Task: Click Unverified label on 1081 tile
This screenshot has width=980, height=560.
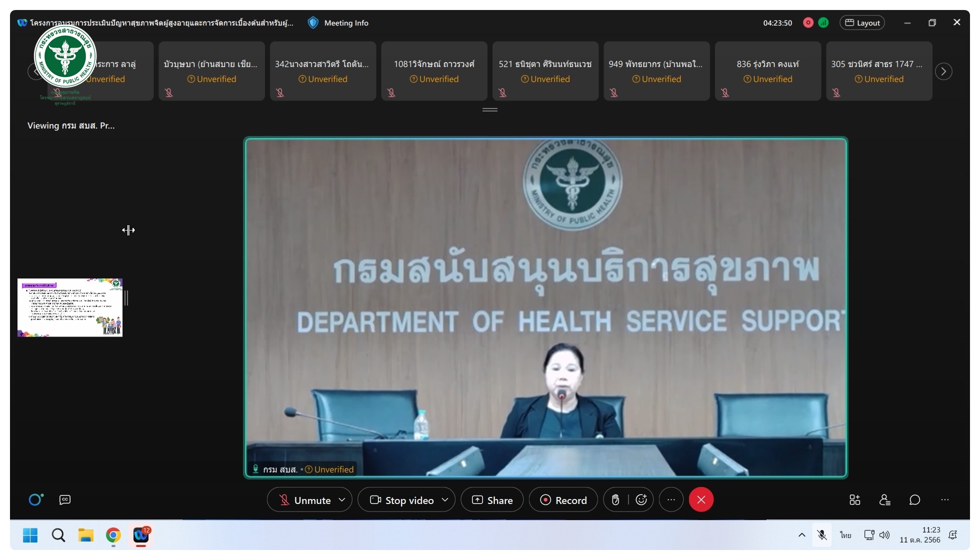Action: (x=434, y=79)
